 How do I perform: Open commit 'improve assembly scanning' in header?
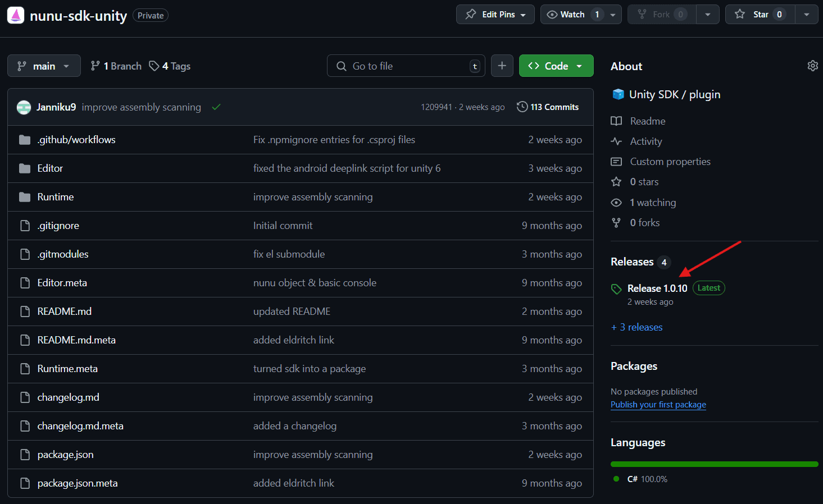coord(141,107)
